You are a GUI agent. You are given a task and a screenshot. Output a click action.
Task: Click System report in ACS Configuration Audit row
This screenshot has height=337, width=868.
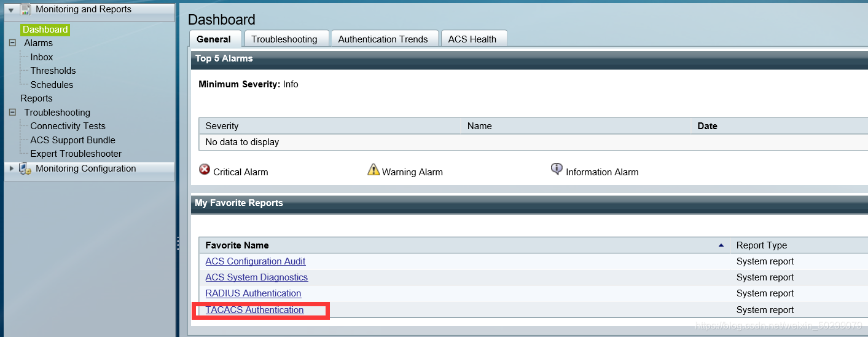coord(765,261)
